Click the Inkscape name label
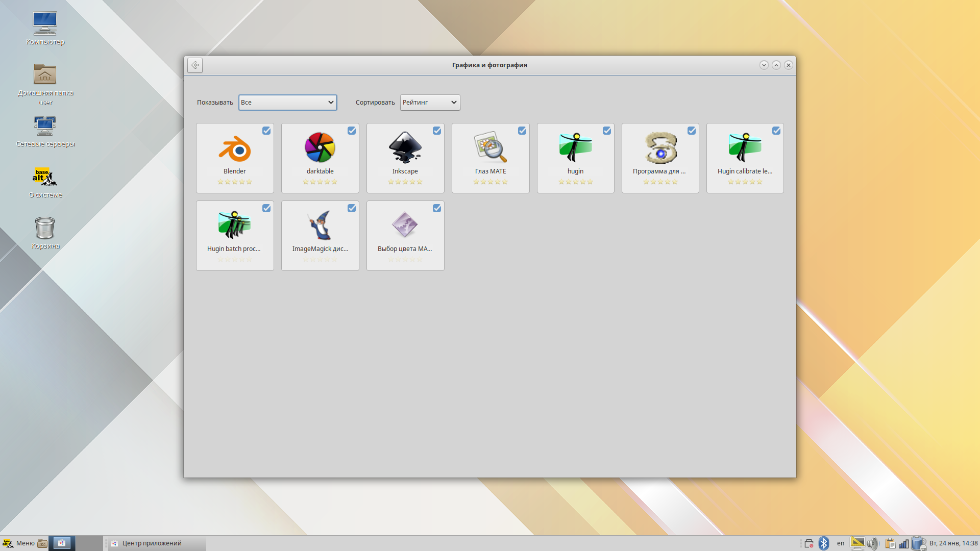Viewport: 980px width, 551px height. click(405, 171)
